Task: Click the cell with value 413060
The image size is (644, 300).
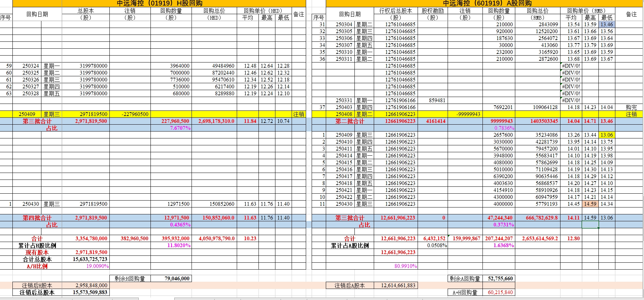Action: [x=538, y=45]
